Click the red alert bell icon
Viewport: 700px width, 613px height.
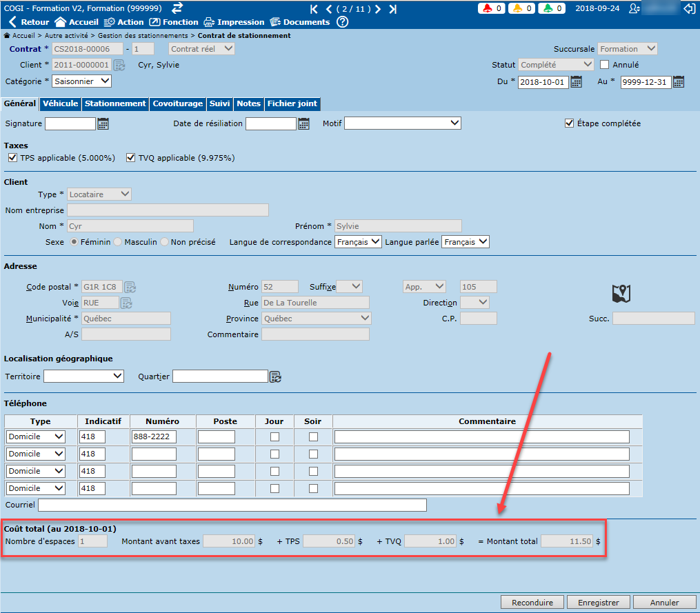488,9
